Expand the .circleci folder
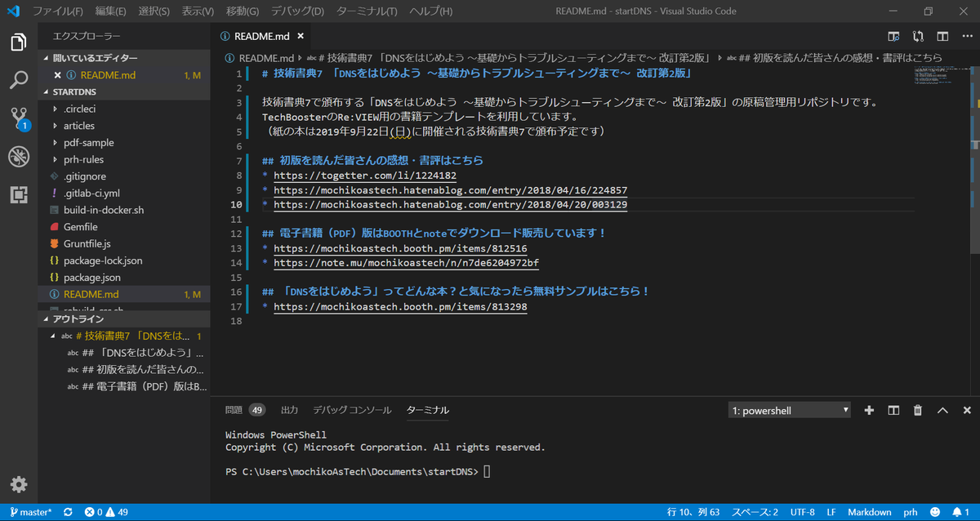Image resolution: width=980 pixels, height=521 pixels. tap(124, 109)
